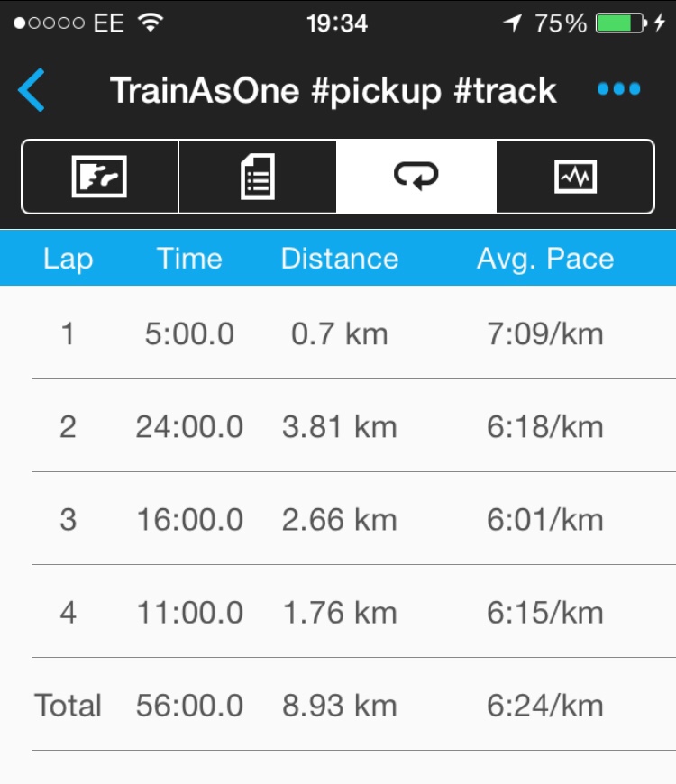The image size is (676, 784).
Task: Switch to the map view tab
Action: tap(99, 177)
